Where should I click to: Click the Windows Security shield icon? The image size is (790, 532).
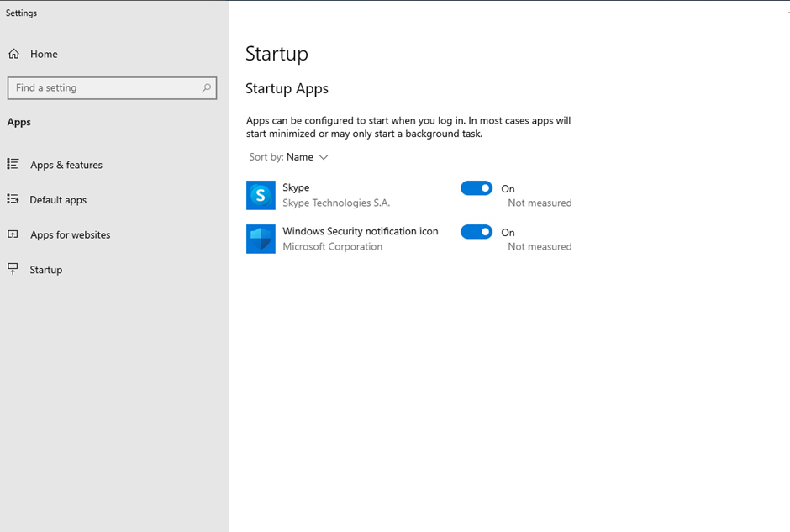261,239
